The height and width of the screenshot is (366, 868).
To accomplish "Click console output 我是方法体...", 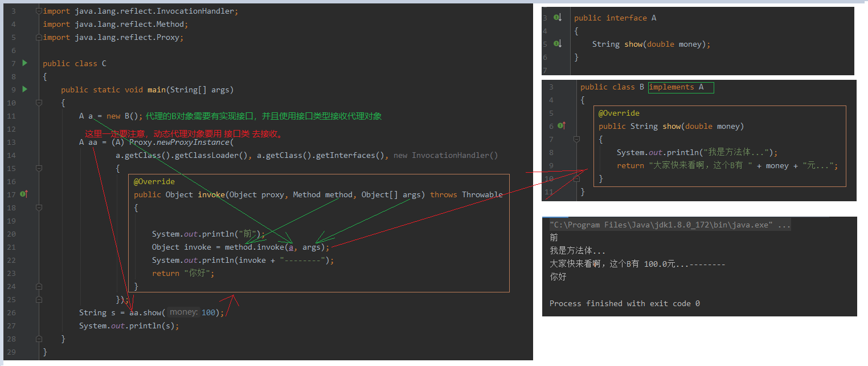I will tap(578, 251).
